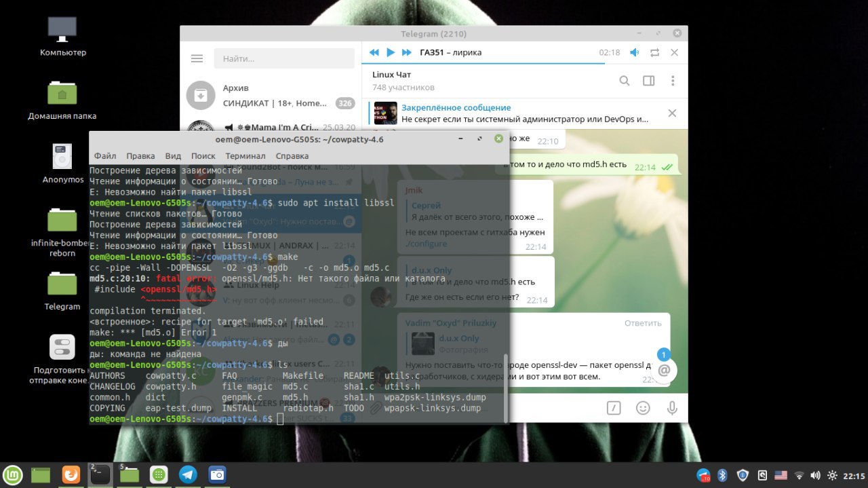Click quoted reply from Сергей

tap(475, 211)
